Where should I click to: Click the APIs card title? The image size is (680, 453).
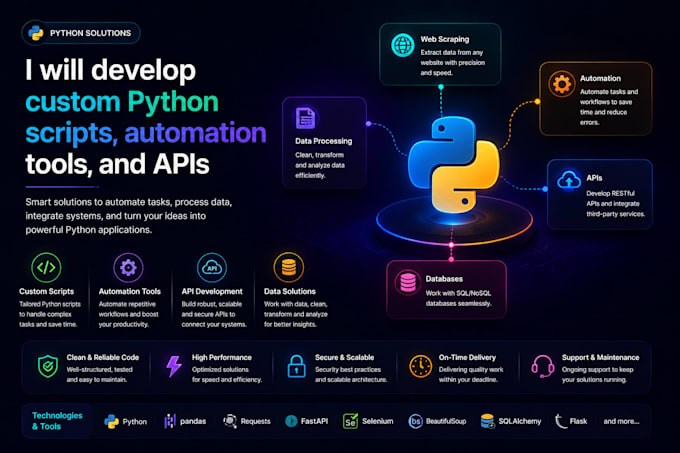594,178
